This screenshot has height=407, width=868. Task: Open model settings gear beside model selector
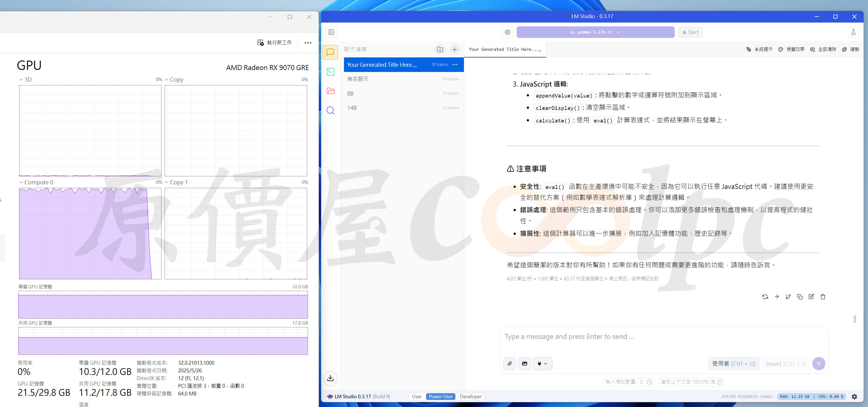(x=508, y=32)
